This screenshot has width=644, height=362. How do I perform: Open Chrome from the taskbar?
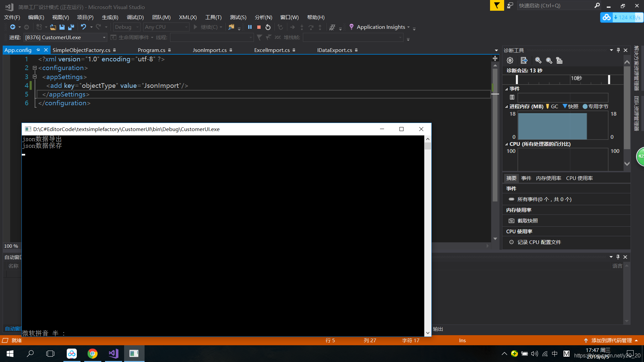93,353
